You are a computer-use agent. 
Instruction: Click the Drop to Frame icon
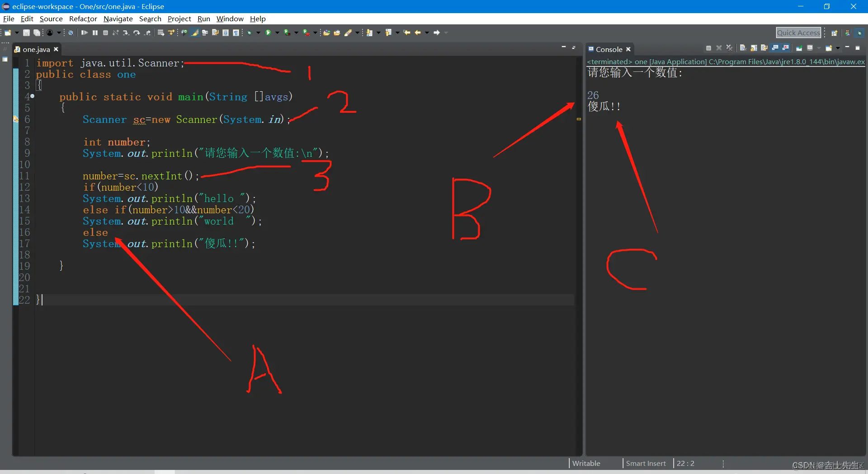tap(160, 33)
